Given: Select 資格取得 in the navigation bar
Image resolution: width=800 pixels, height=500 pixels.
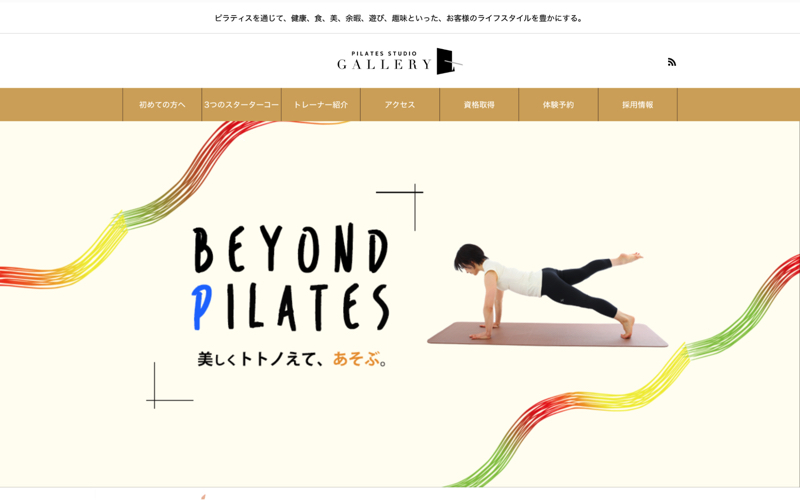Looking at the screenshot, I should [479, 105].
